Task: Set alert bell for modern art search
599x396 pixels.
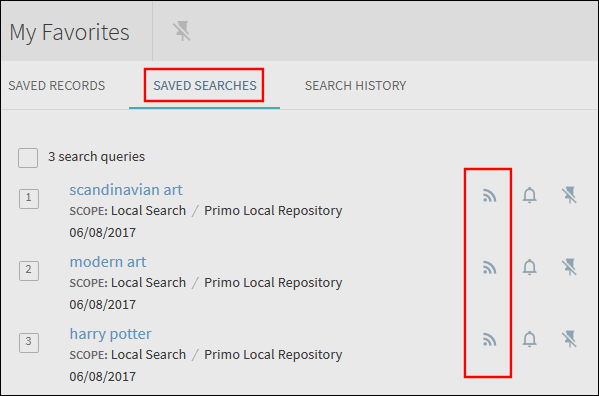Action: tap(529, 267)
